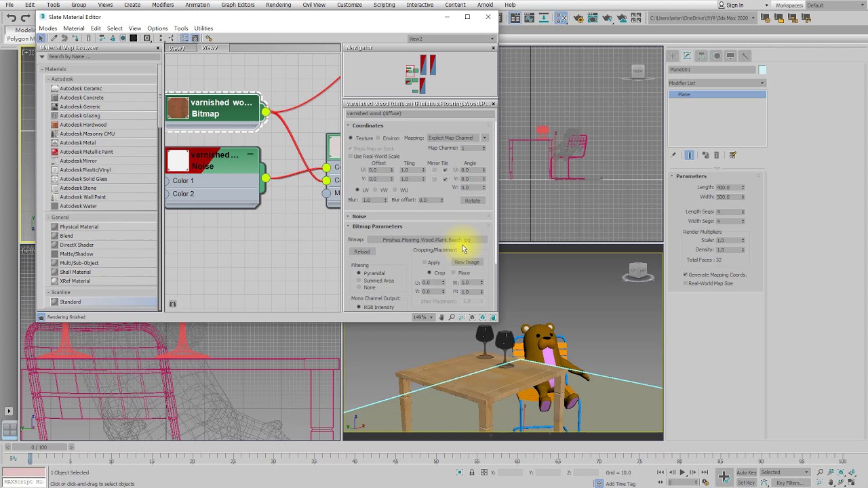Switch to the Modify panel icon
The height and width of the screenshot is (488, 868).
[687, 56]
